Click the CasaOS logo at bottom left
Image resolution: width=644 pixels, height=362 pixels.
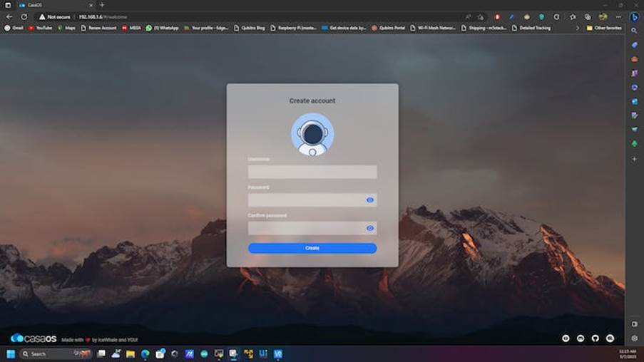coord(34,338)
